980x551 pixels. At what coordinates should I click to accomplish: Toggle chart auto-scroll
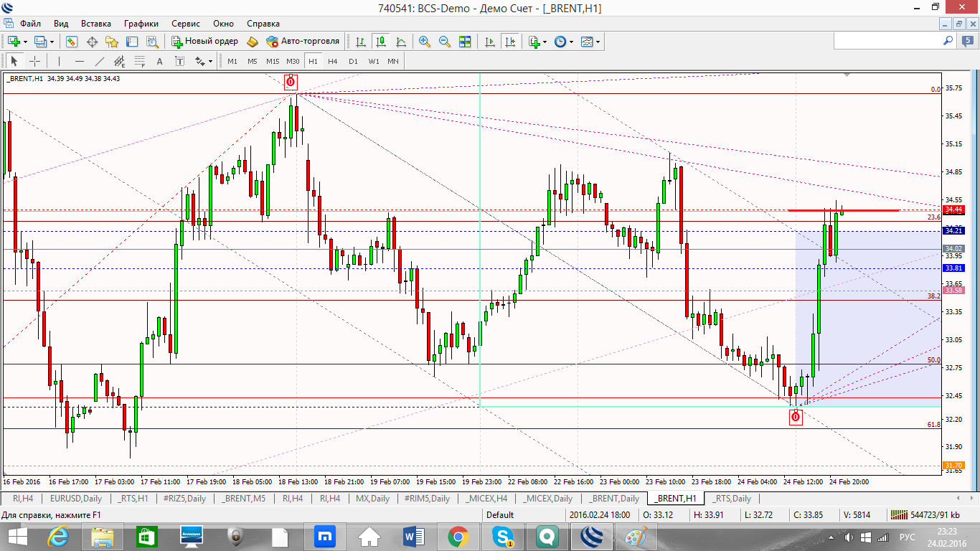point(491,42)
